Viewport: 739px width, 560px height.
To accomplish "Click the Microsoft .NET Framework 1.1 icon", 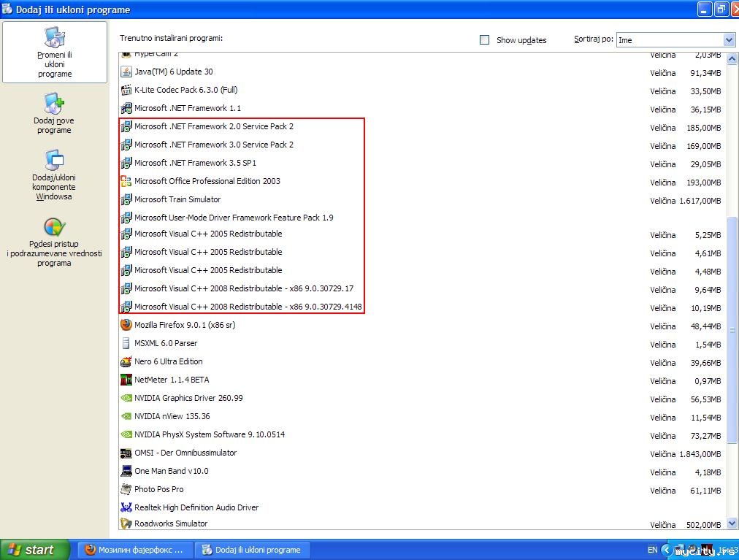I will 126,108.
